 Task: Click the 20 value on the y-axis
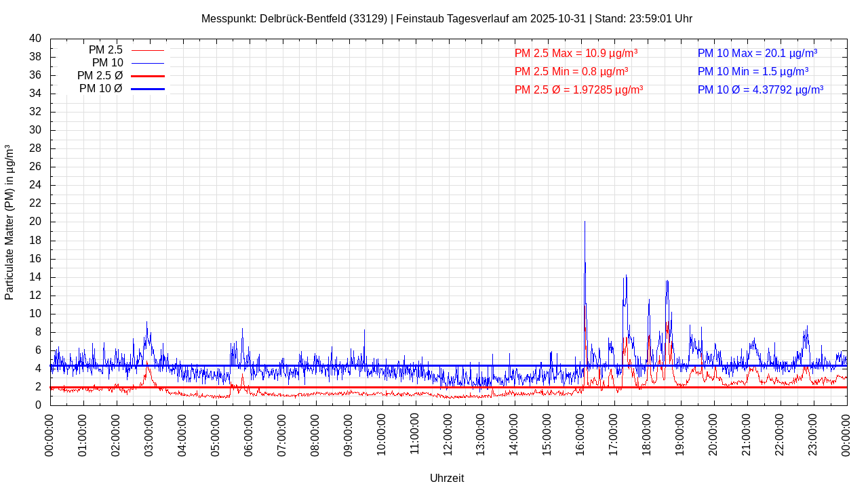click(x=35, y=222)
